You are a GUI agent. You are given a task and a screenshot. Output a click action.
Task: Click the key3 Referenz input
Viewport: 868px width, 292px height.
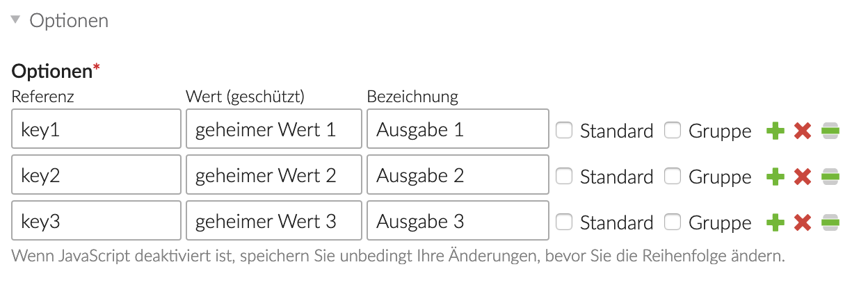tap(97, 222)
